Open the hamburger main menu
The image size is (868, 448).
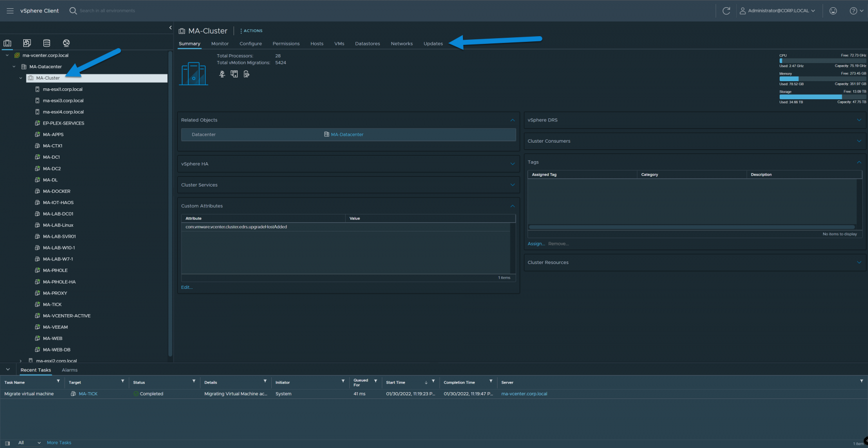coord(10,10)
